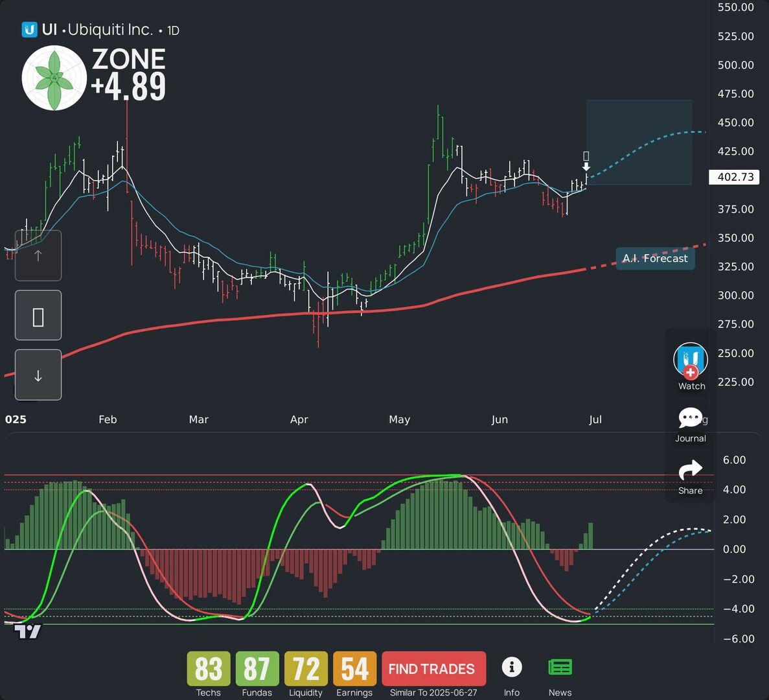Click the Ubiquiti Inc. company name

pyautogui.click(x=110, y=30)
